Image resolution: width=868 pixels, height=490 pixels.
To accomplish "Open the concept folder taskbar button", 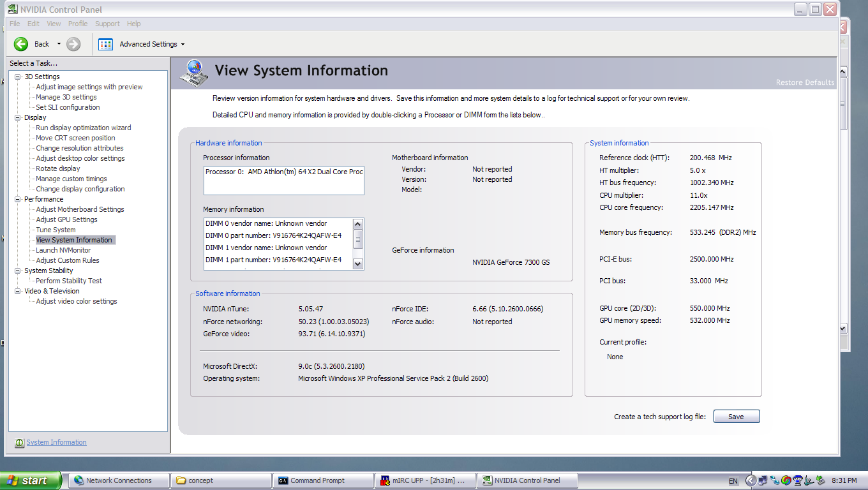I will pyautogui.click(x=221, y=480).
